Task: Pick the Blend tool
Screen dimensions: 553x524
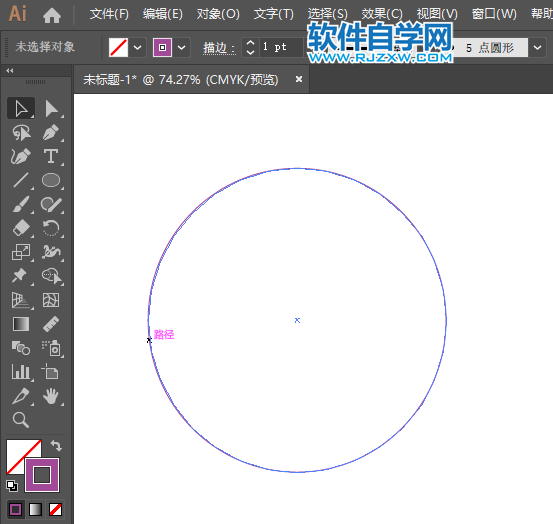Action: [21, 348]
